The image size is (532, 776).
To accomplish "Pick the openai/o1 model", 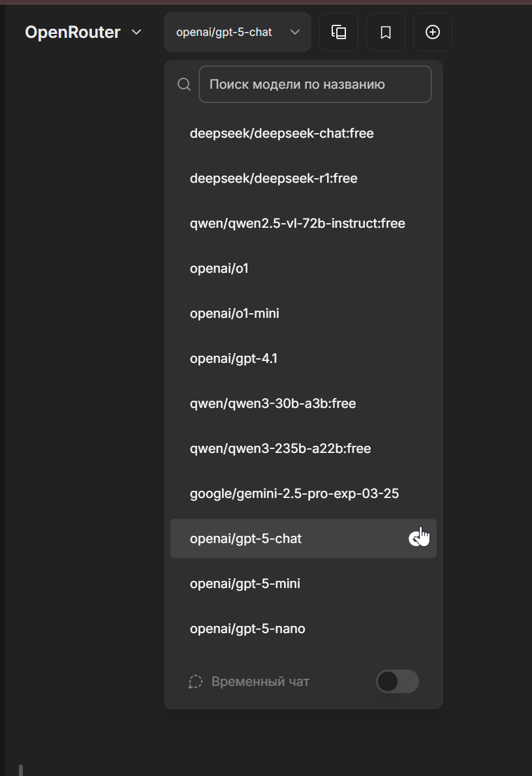I will pyautogui.click(x=304, y=268).
